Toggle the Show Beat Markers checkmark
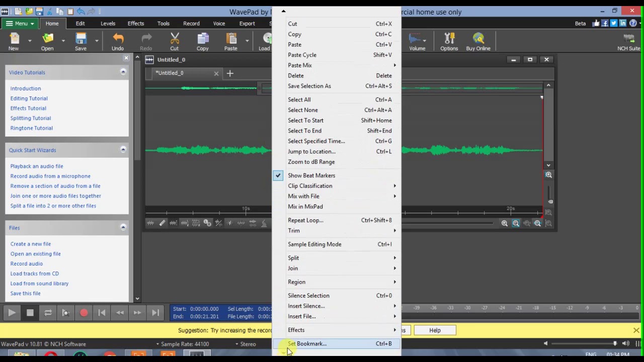644x362 pixels. (x=278, y=175)
